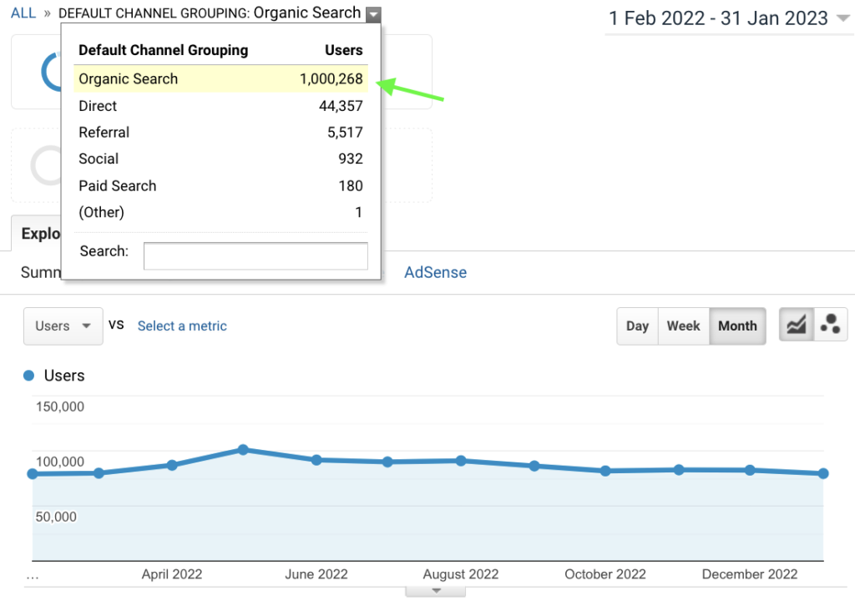Click the chart's peak data point in May

[x=243, y=450]
